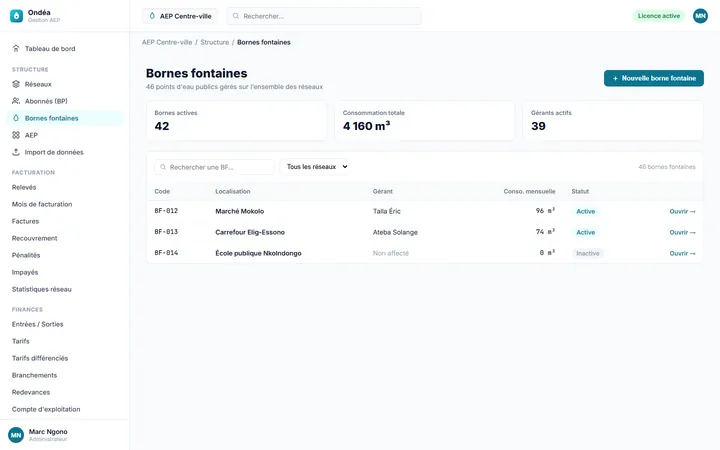Click the drop icon in AEP Centre-ville selector
The image size is (720, 450).
click(x=152, y=16)
